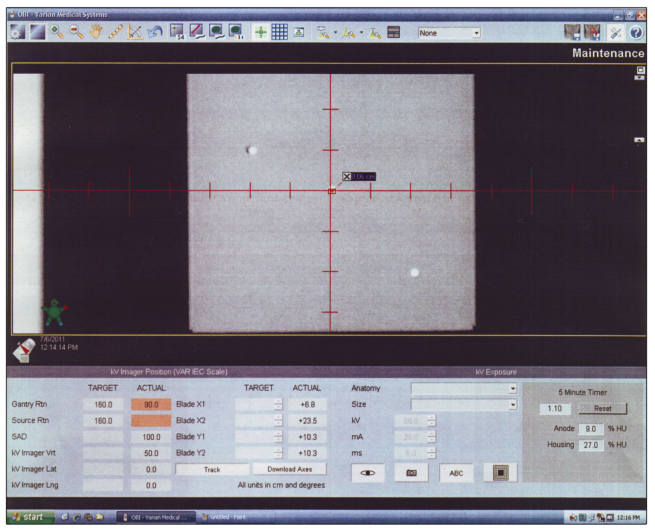Select the ruler measurement tool
655x532 pixels.
point(115,33)
